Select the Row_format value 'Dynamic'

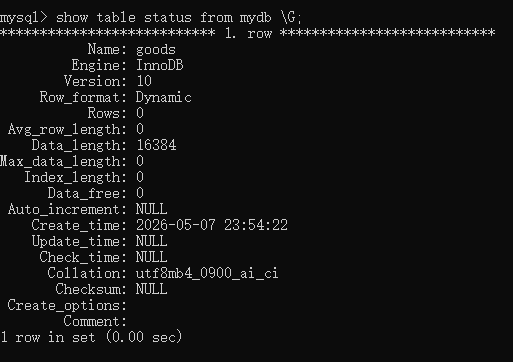pos(164,98)
